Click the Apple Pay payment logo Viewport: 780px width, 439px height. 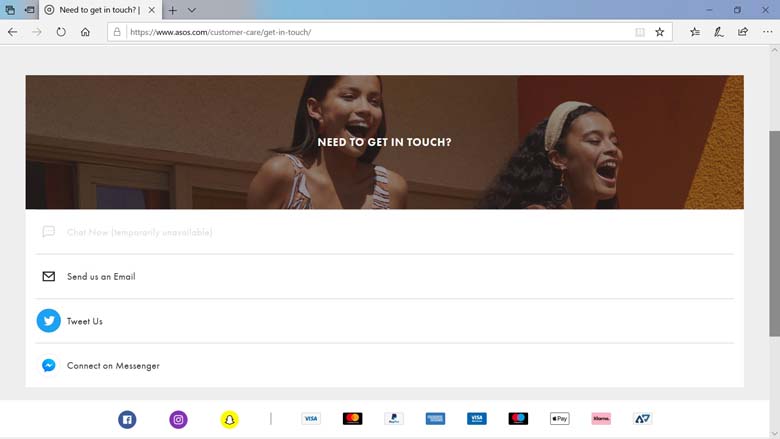(559, 419)
